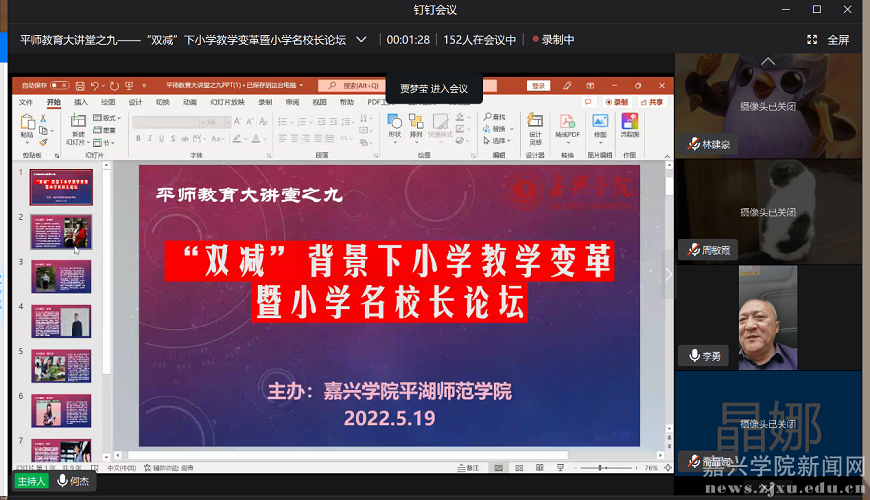870x500 pixels.
Task: Click New Slide (新建幻灯片) icon
Action: coord(78,126)
